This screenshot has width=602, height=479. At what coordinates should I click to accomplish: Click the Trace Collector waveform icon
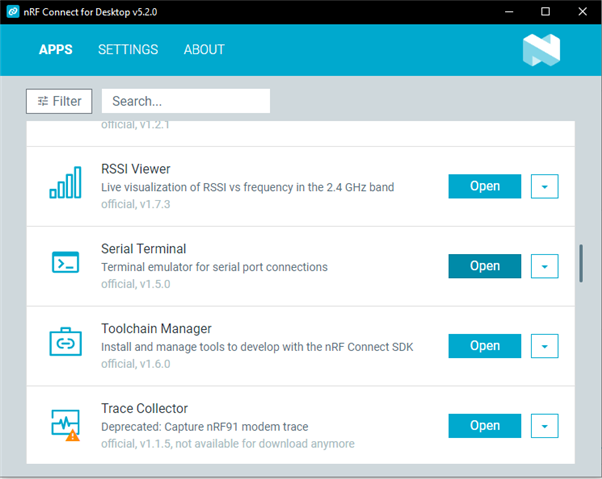[x=65, y=422]
